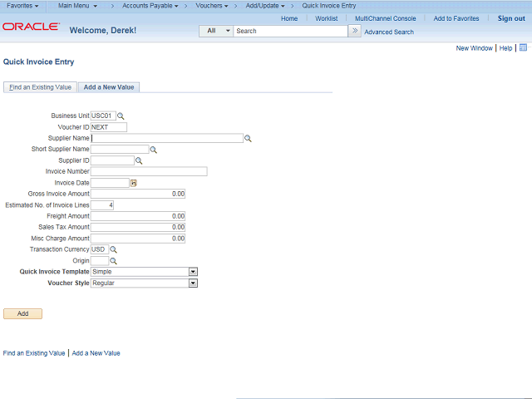Click the Invoice Number field
The height and width of the screenshot is (399, 532).
pos(149,171)
